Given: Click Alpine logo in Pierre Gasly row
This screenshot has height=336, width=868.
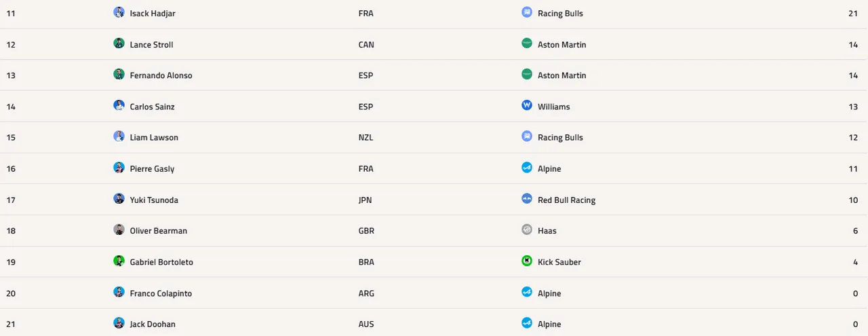Looking at the screenshot, I should pos(527,168).
